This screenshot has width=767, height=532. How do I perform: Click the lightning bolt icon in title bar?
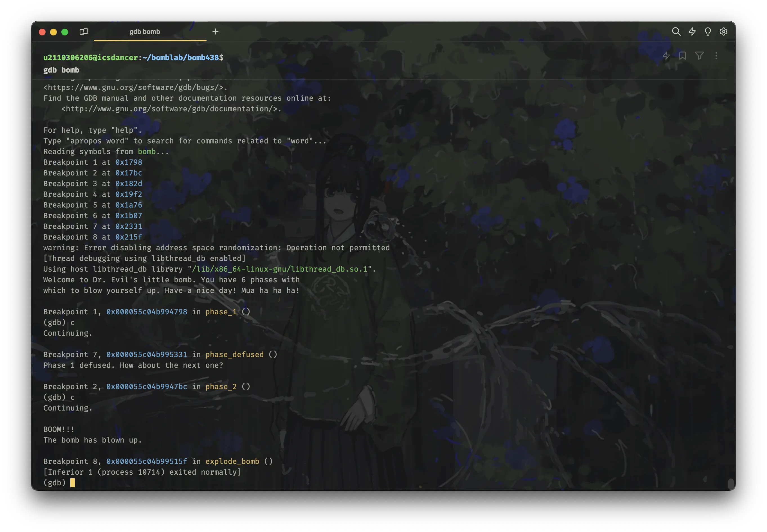coord(692,32)
